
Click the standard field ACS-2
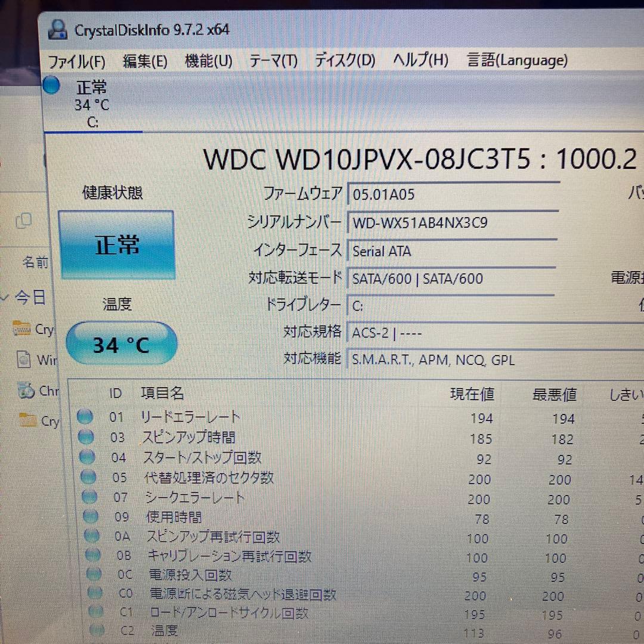point(496,333)
